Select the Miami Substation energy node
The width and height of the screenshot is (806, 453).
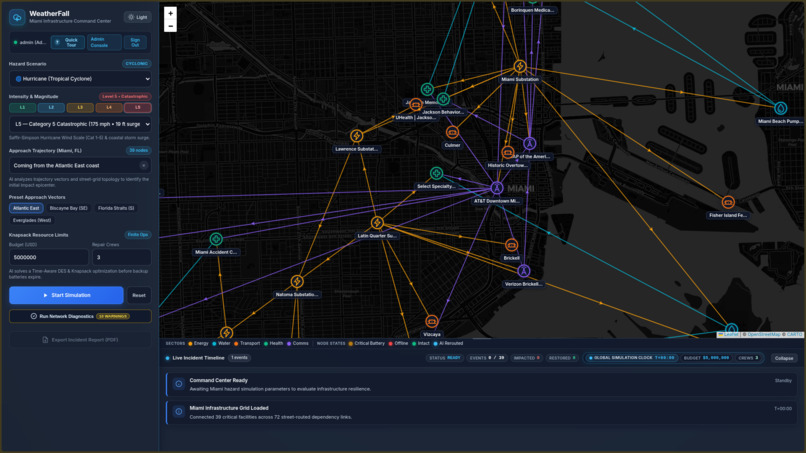tap(520, 66)
